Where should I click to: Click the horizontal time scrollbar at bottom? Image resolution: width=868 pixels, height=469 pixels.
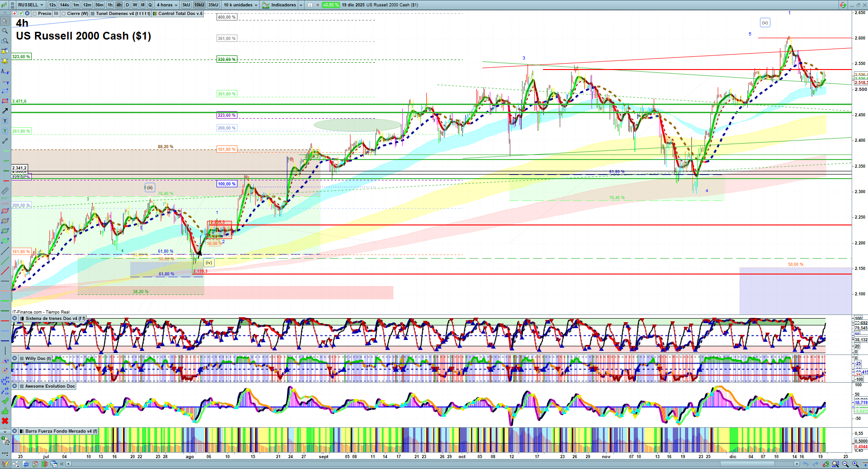coord(431,464)
